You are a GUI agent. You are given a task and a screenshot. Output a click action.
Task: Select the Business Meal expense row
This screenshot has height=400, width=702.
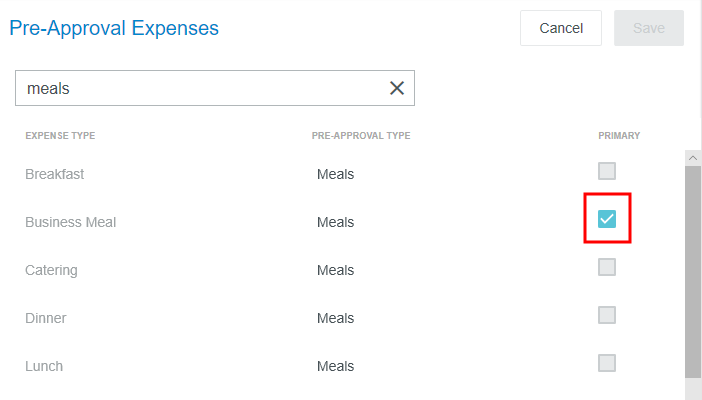[x=70, y=222]
